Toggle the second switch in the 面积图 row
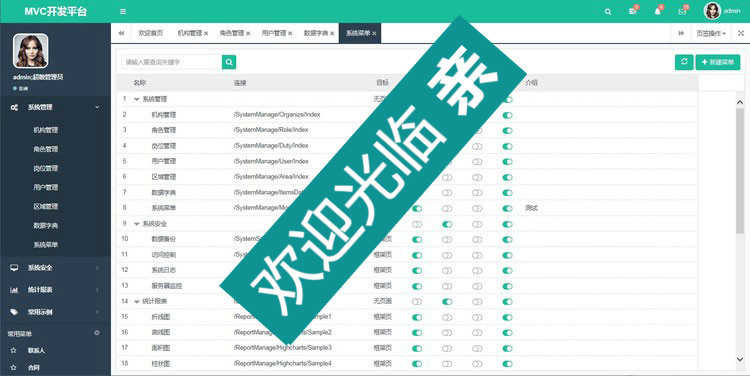Viewport: 750px width, 376px height. (x=447, y=348)
